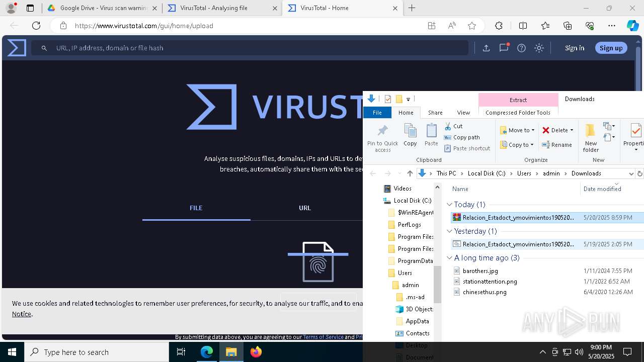Image resolution: width=644 pixels, height=362 pixels.
Task: Open Edge Collections icon
Action: pos(568,26)
